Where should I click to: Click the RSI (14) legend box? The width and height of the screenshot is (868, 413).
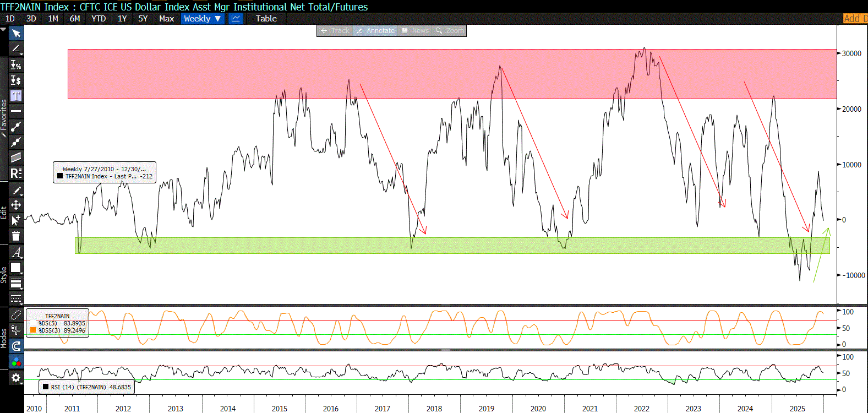coord(86,387)
